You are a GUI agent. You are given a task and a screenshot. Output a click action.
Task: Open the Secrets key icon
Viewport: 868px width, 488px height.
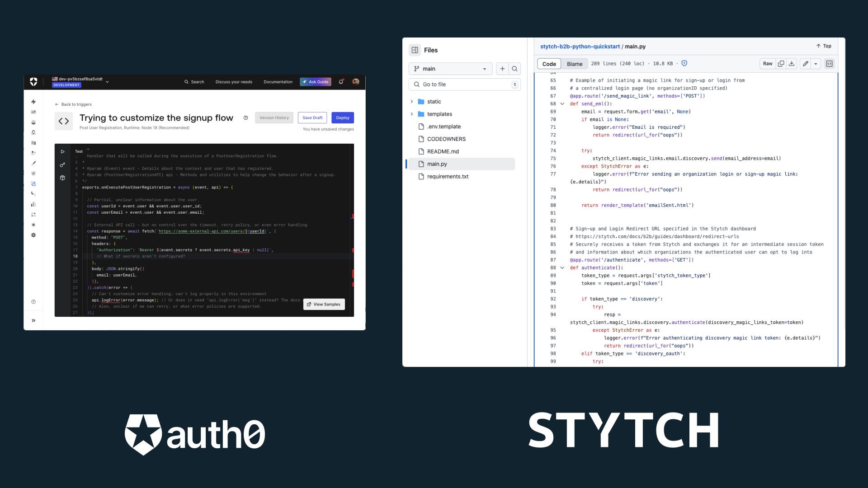tap(62, 165)
